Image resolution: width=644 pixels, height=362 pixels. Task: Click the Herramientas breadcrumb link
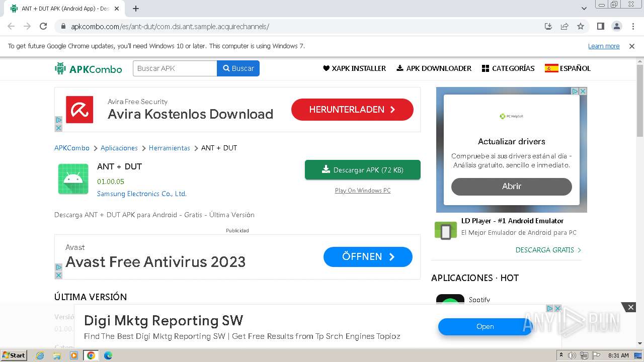(170, 148)
